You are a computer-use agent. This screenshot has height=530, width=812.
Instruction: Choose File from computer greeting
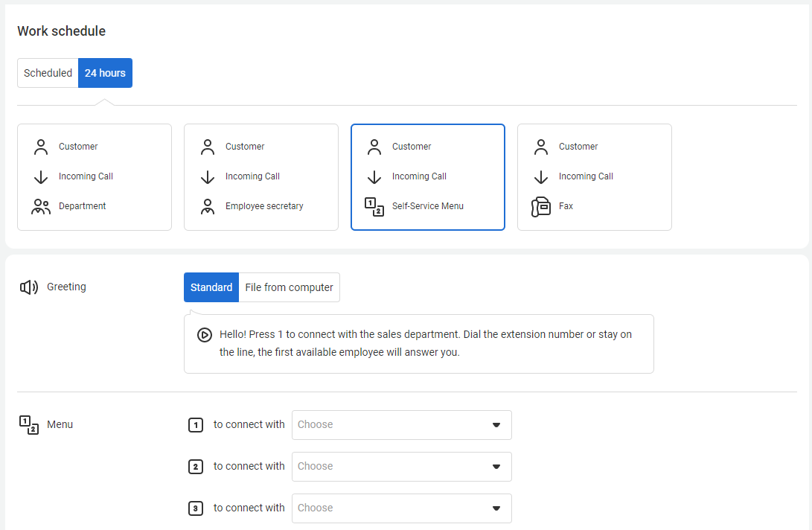[x=289, y=287]
